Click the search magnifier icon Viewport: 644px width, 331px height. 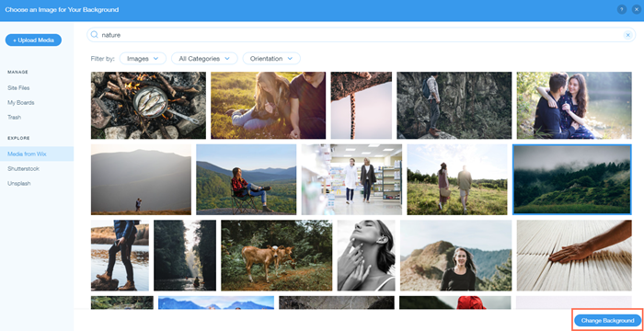tap(94, 35)
